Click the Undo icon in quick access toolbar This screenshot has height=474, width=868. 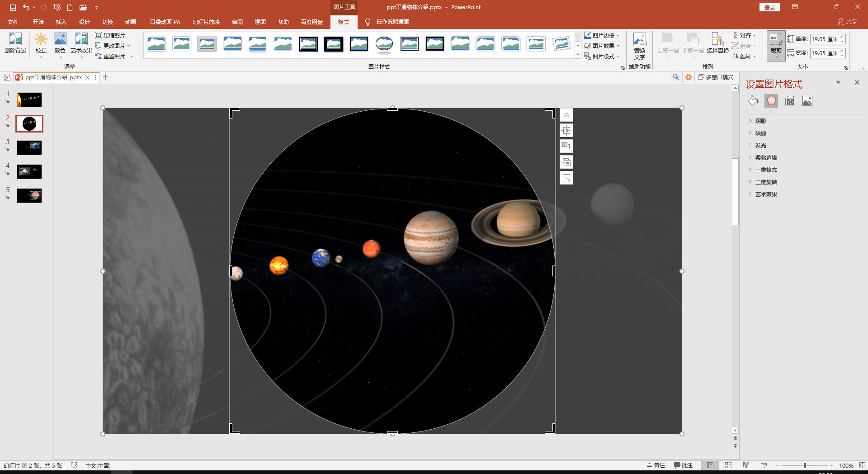pos(26,7)
